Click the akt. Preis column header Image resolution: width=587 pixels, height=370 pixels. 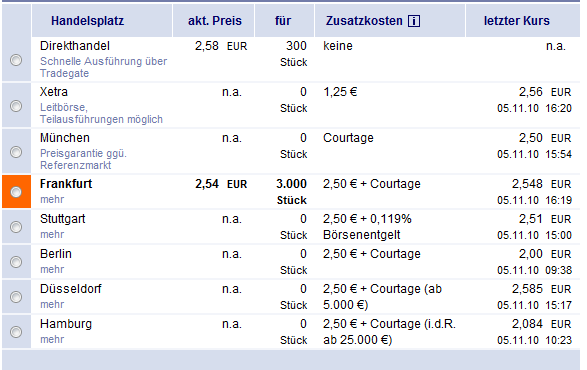coord(215,21)
